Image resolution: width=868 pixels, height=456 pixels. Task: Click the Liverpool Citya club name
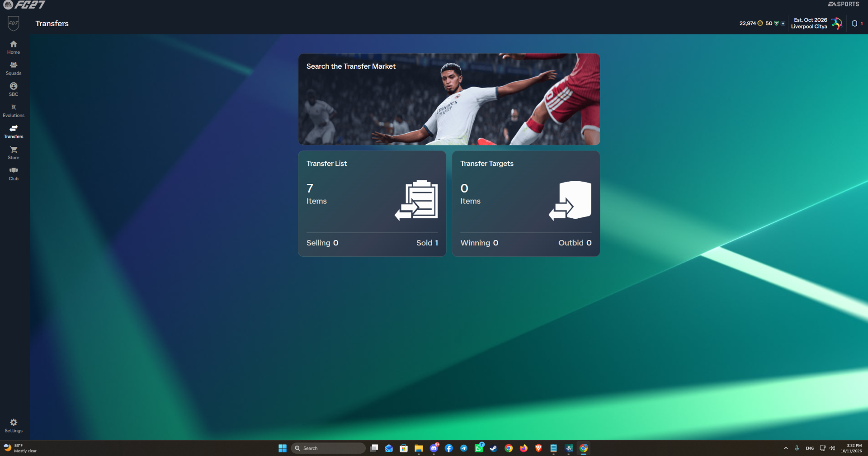809,27
